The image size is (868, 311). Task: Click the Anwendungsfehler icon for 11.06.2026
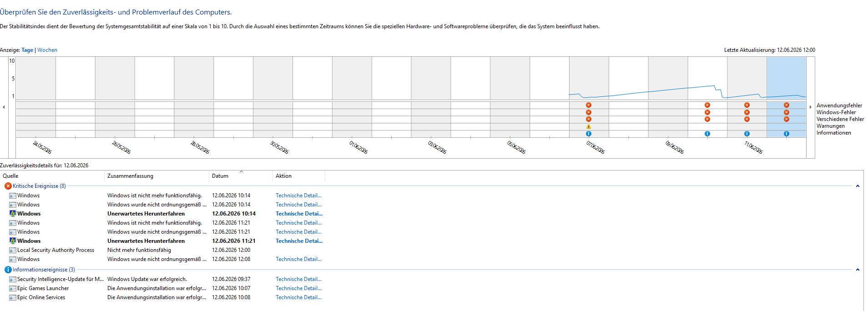click(747, 105)
